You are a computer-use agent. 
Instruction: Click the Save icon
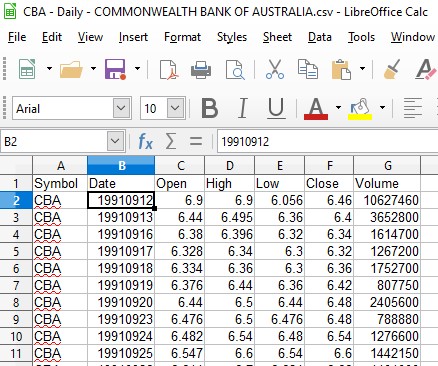point(115,69)
